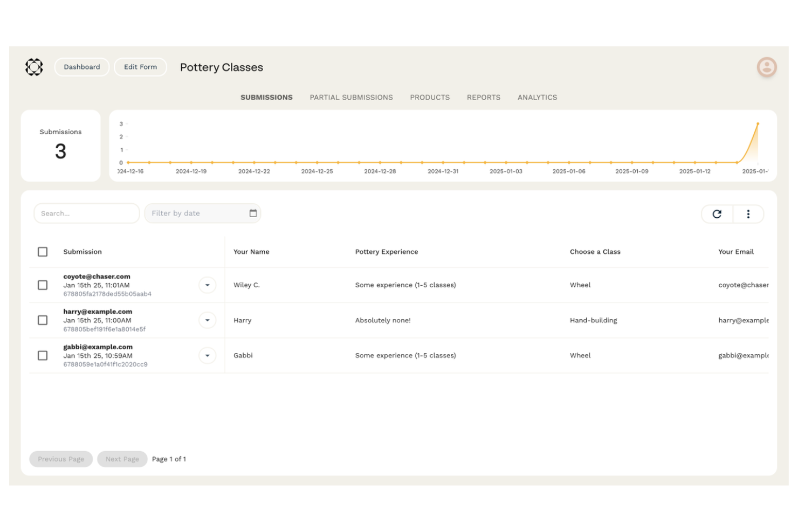The image size is (798, 532).
Task: Click the Next Page button
Action: pyautogui.click(x=122, y=459)
